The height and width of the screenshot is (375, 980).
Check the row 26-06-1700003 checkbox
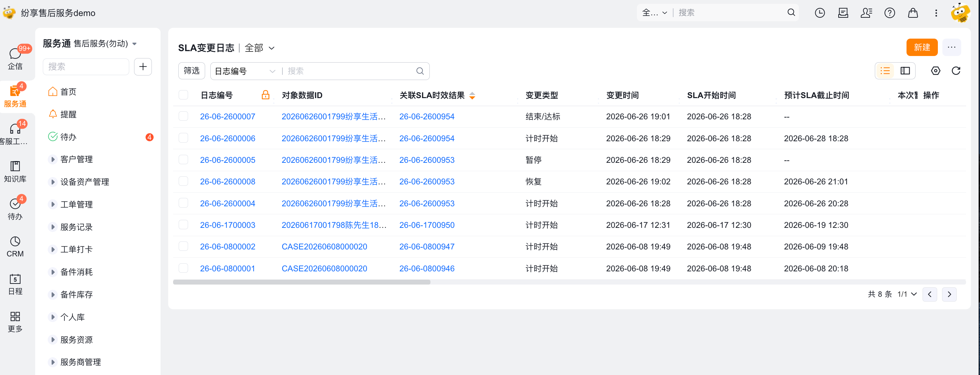(184, 225)
